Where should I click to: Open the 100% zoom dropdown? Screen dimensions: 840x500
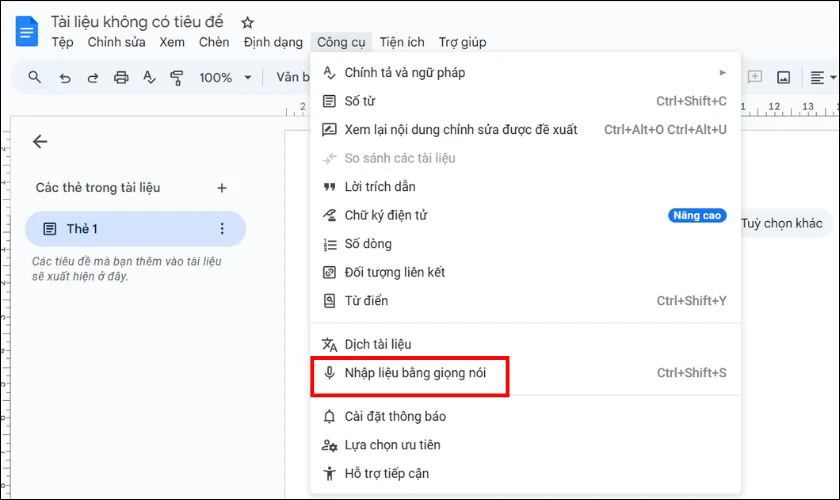click(225, 78)
